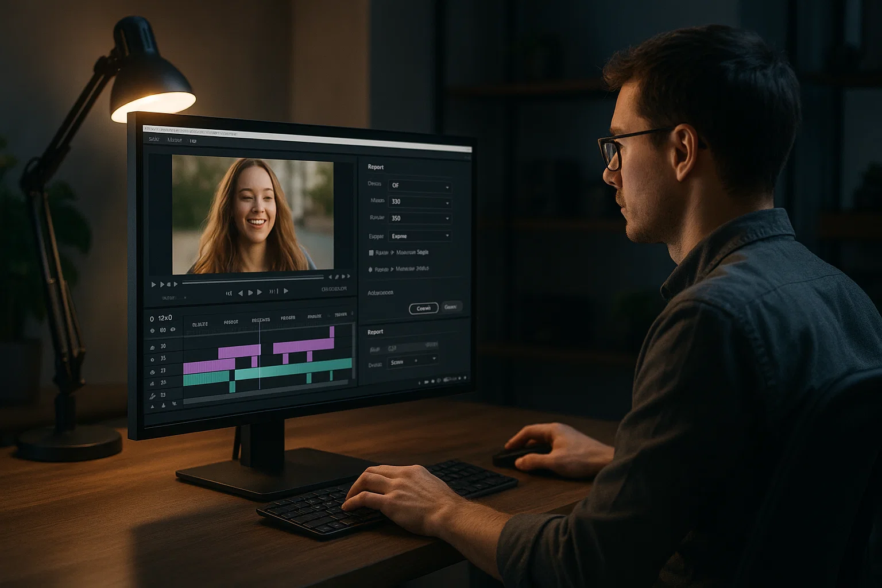Click the white playhead line in the timeline
Viewport: 882px width, 588px height.
[260, 356]
